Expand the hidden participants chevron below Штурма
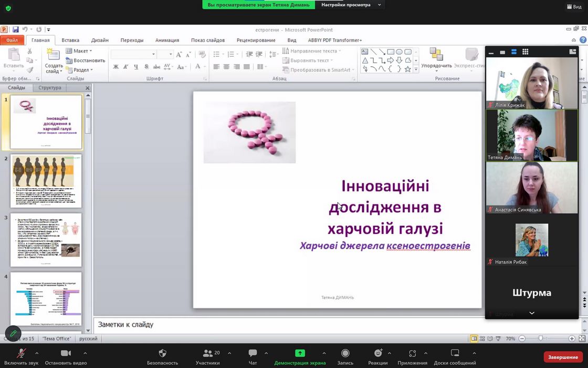This screenshot has width=588, height=368. point(531,313)
